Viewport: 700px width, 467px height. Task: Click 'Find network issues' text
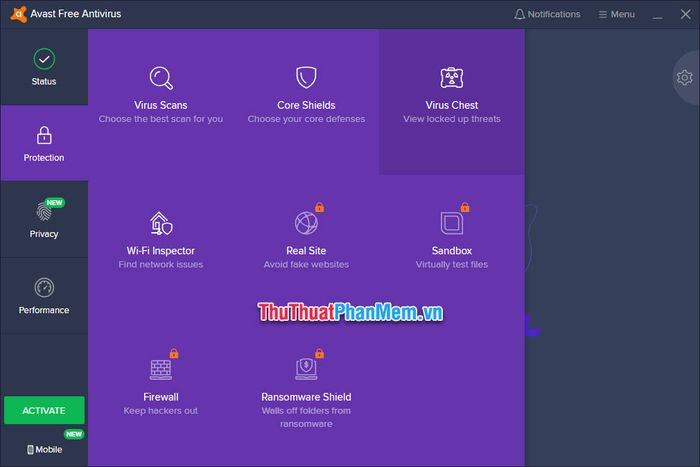coord(161,264)
